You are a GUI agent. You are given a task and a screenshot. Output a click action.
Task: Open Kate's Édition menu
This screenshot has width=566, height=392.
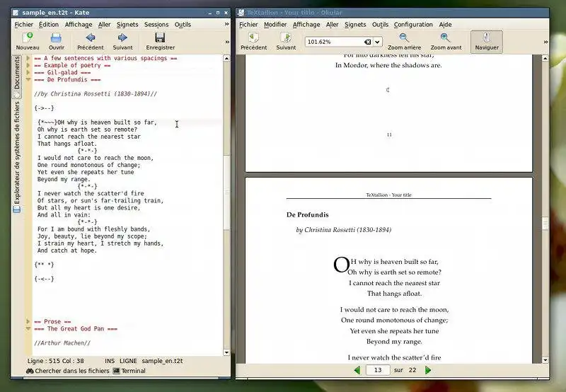tap(49, 24)
